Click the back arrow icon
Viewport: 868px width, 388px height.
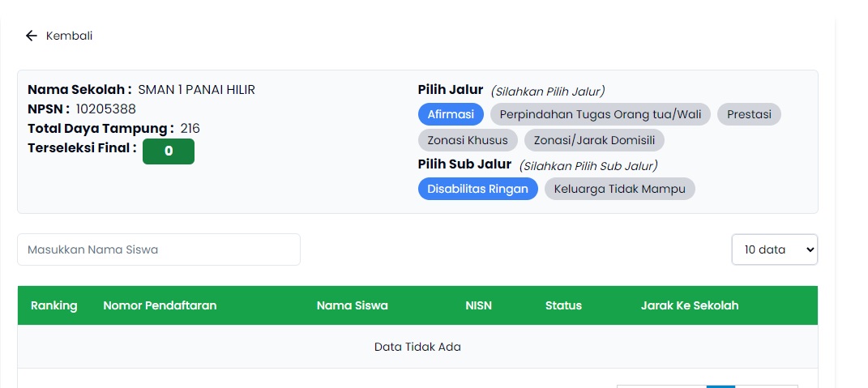click(32, 36)
